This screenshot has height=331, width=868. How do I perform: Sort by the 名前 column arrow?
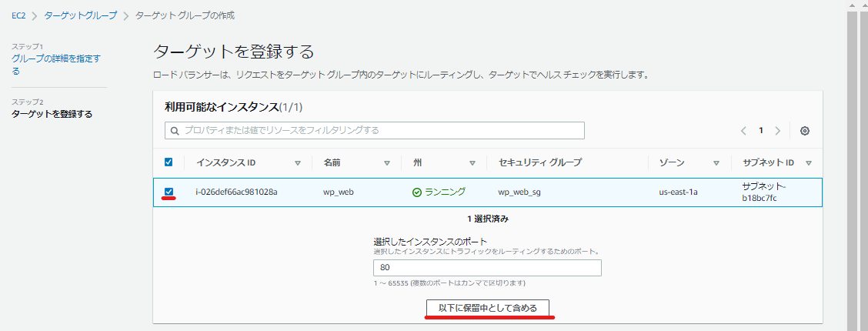coord(387,163)
